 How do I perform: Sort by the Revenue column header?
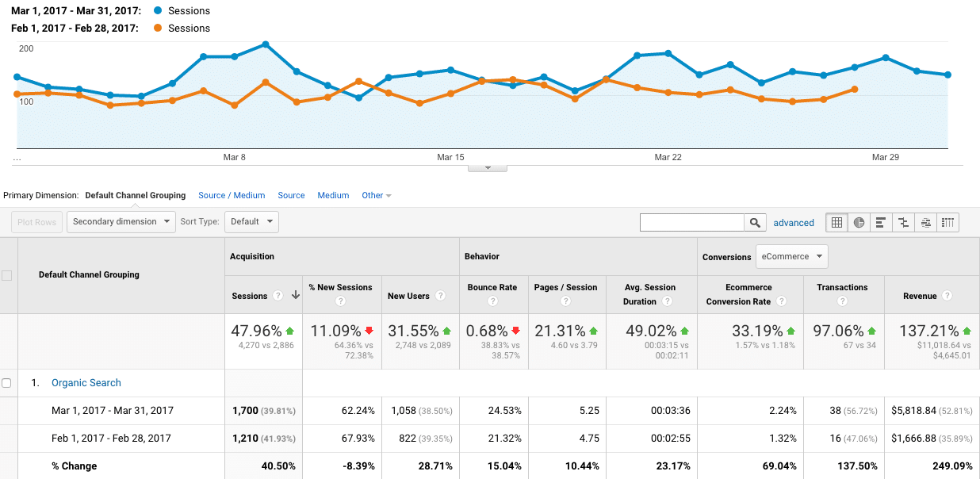(920, 296)
